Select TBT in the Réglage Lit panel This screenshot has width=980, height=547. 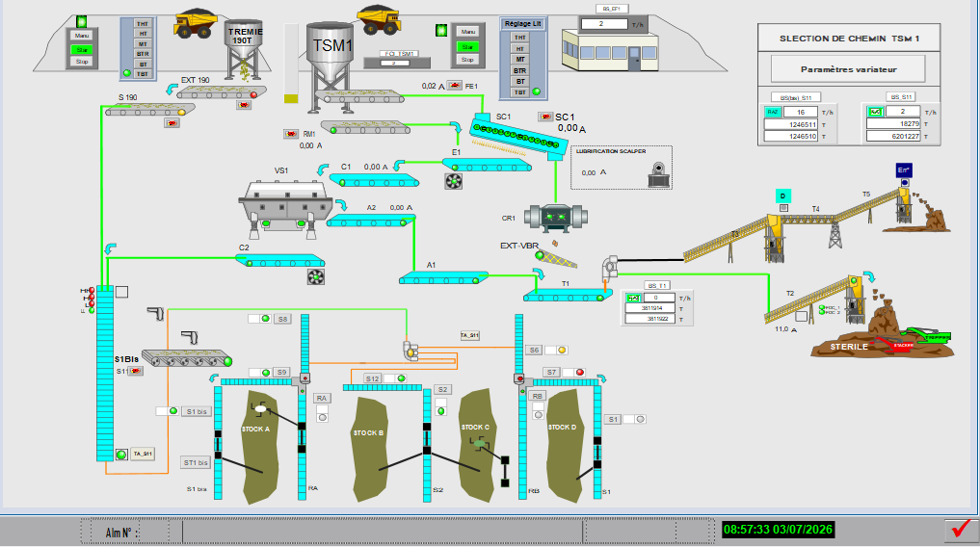[520, 92]
